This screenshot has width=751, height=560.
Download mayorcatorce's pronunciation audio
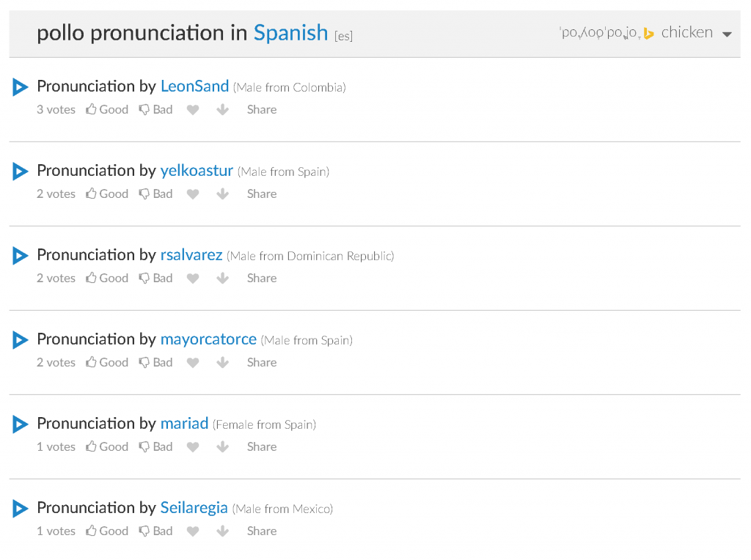[x=223, y=363]
